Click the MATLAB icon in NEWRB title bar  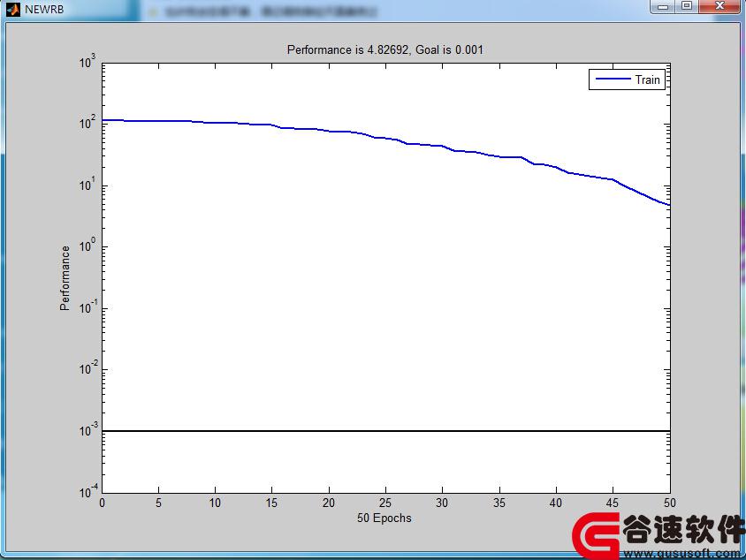pos(13,9)
